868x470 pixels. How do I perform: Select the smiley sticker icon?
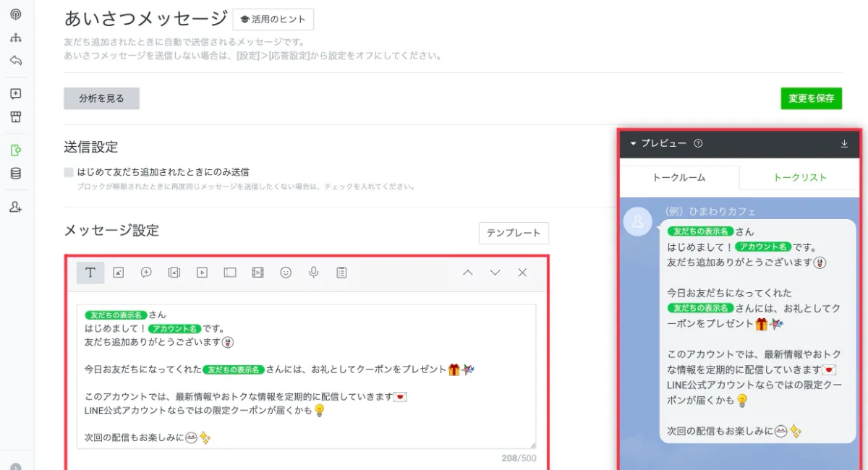[286, 273]
